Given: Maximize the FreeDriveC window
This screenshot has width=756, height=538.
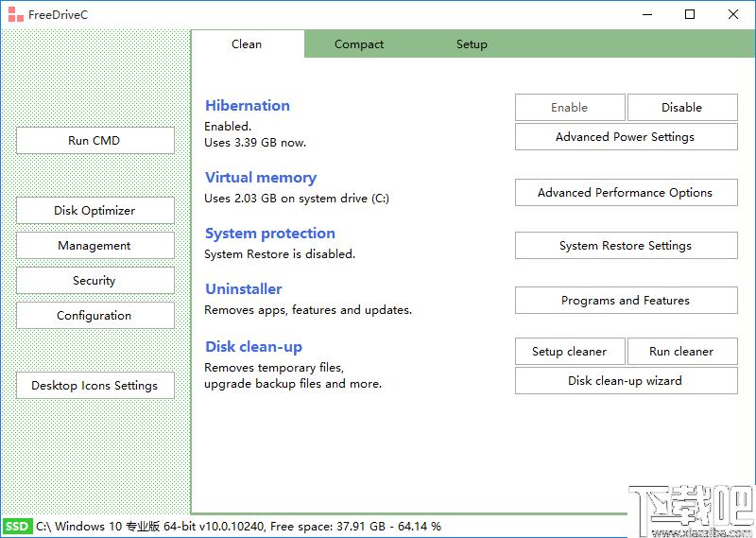Looking at the screenshot, I should 690,14.
